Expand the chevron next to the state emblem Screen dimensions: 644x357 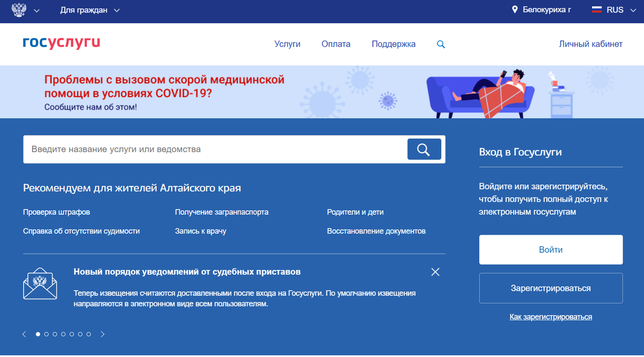point(37,10)
